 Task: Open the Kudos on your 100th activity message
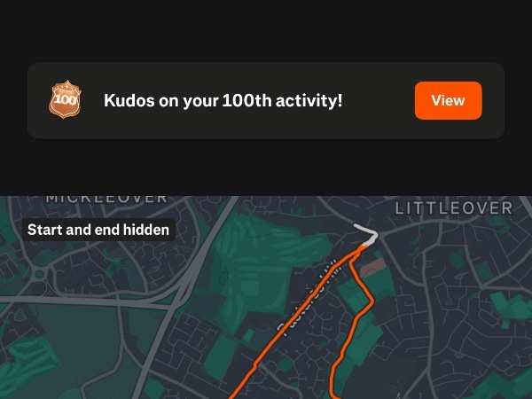(223, 101)
